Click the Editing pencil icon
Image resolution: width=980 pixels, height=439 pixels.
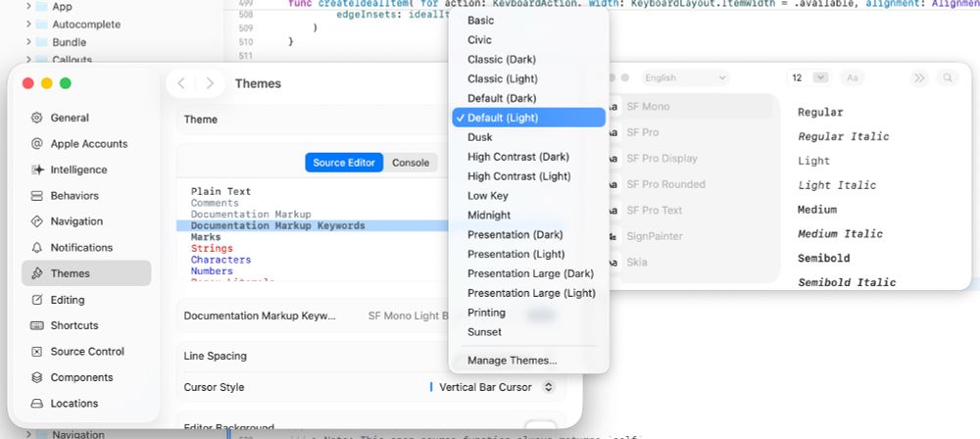click(x=37, y=300)
